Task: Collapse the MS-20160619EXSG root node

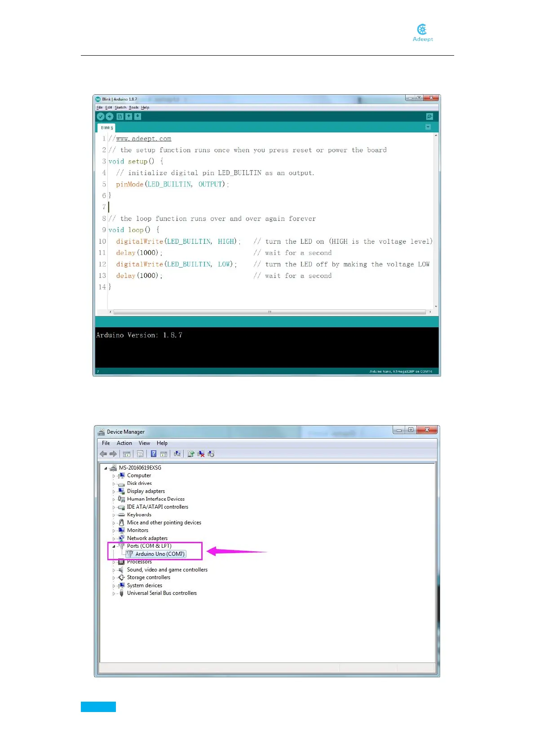Action: [x=106, y=468]
